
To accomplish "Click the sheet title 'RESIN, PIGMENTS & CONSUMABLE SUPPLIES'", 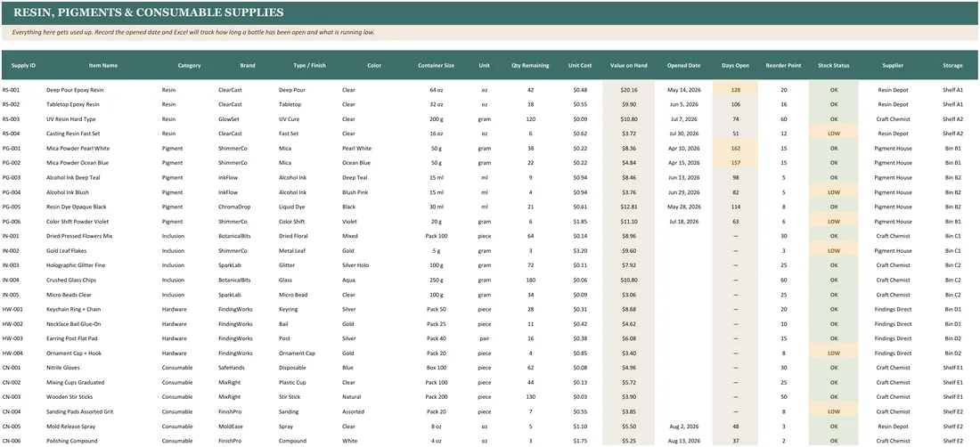I will click(x=148, y=12).
